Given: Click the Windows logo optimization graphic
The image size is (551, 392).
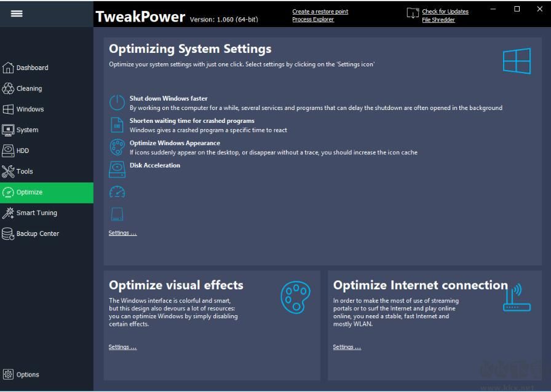Looking at the screenshot, I should (517, 61).
